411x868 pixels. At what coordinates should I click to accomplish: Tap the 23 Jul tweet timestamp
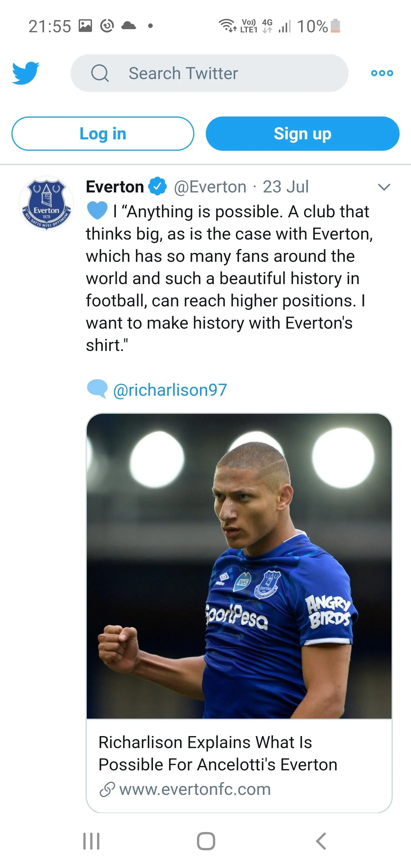285,187
